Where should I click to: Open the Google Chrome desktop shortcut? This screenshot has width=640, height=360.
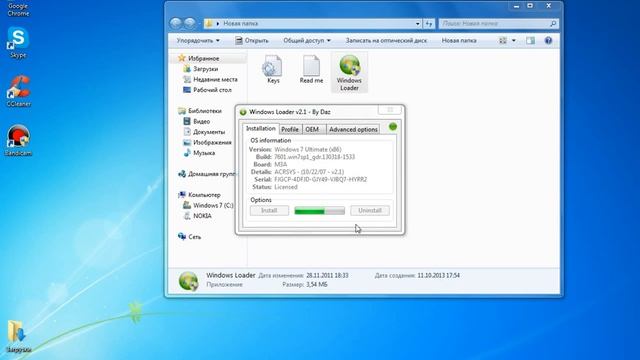tap(18, 9)
